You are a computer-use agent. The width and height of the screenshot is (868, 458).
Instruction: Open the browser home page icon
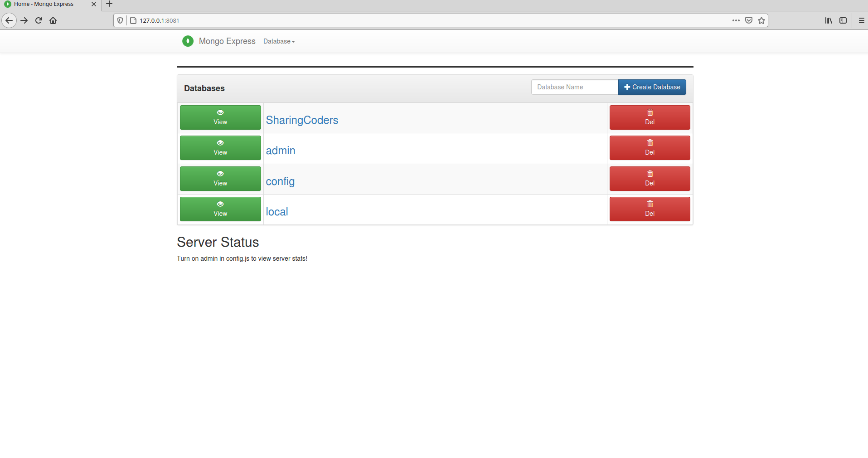53,20
